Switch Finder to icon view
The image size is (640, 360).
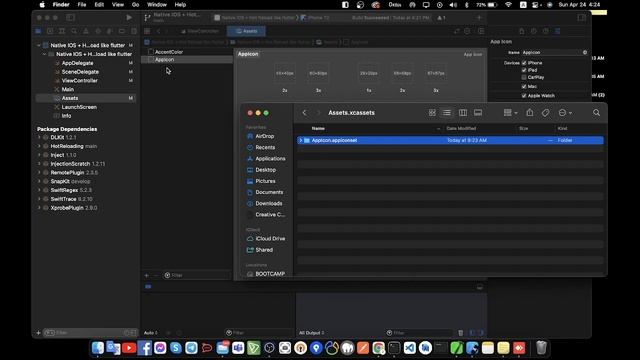click(432, 113)
